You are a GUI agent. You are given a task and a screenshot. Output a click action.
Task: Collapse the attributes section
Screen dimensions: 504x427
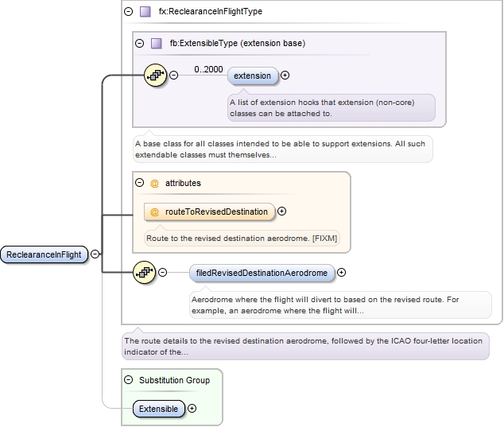140,183
